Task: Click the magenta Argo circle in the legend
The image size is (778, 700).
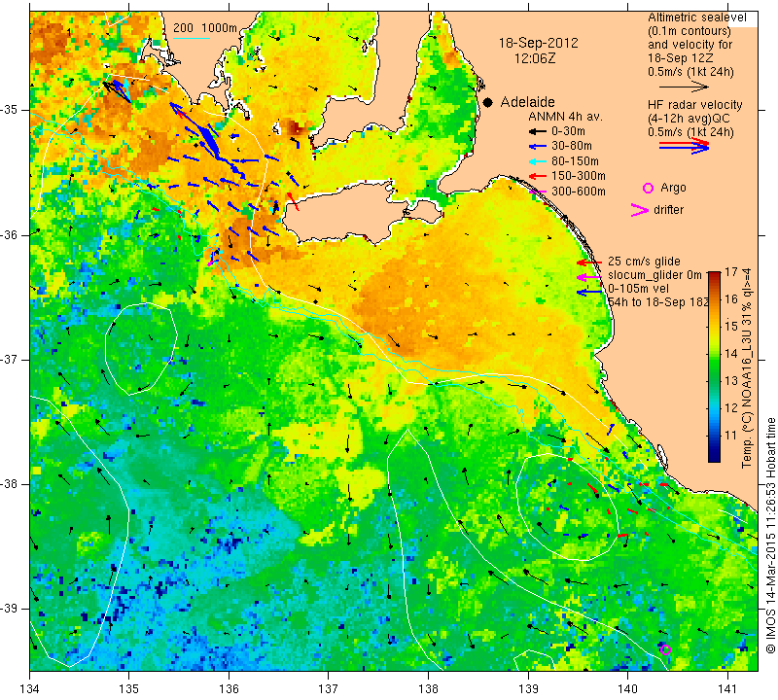Action: pos(648,188)
